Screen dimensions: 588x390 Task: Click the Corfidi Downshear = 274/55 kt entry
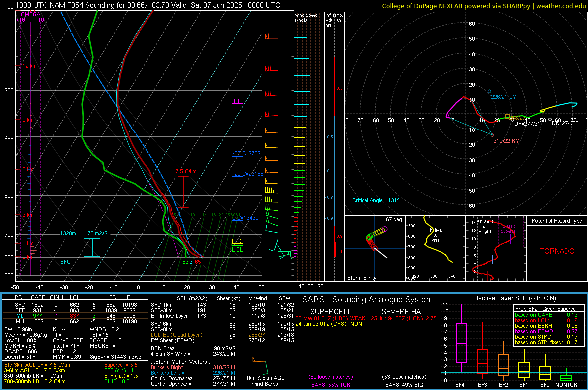pos(193,378)
